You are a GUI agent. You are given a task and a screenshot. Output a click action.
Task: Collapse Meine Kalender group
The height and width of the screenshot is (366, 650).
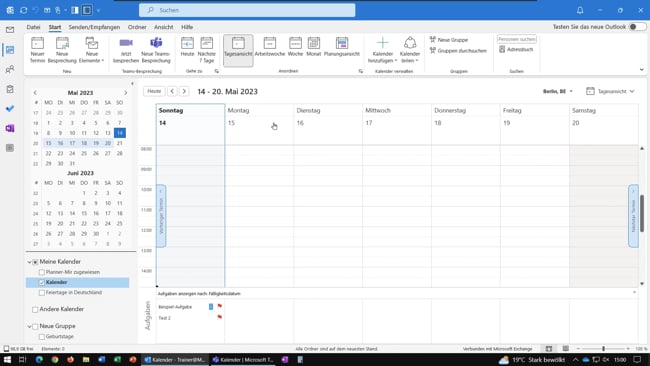point(29,262)
